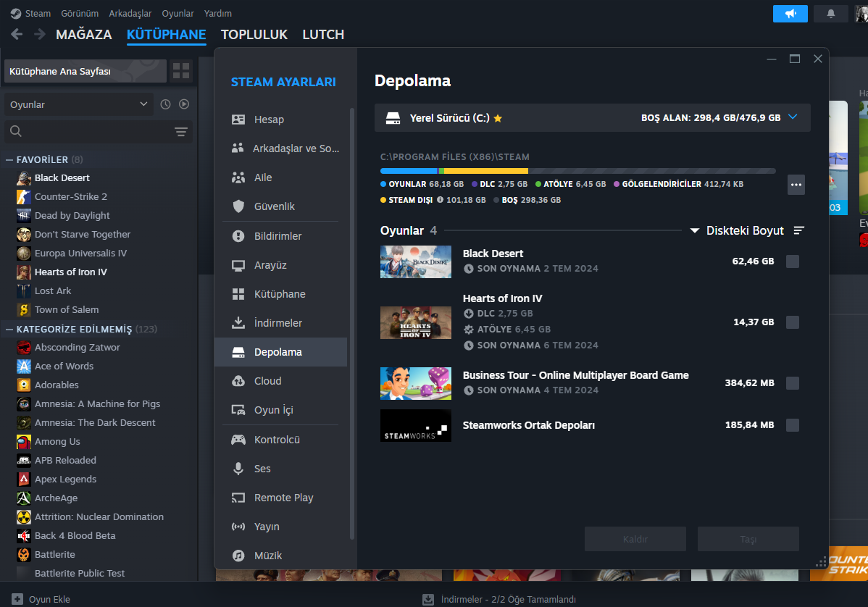Open Remote Play cast icon
This screenshot has height=607, width=868.
(x=238, y=498)
